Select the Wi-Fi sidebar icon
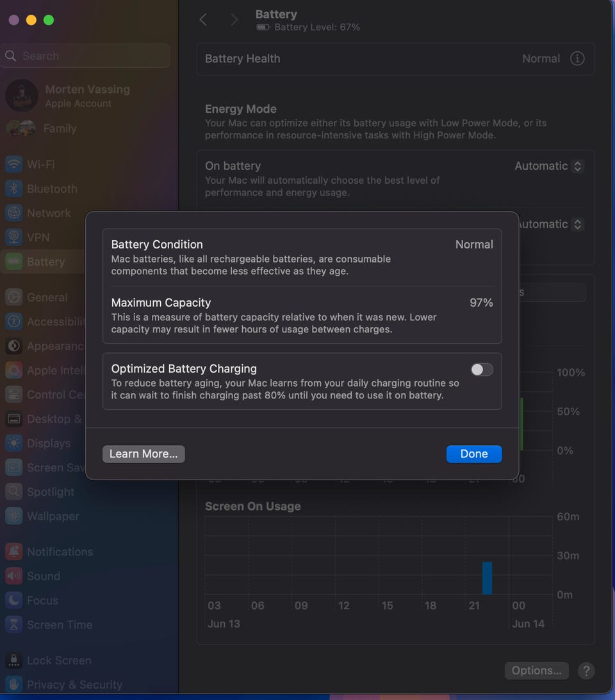This screenshot has height=700, width=615. point(14,165)
